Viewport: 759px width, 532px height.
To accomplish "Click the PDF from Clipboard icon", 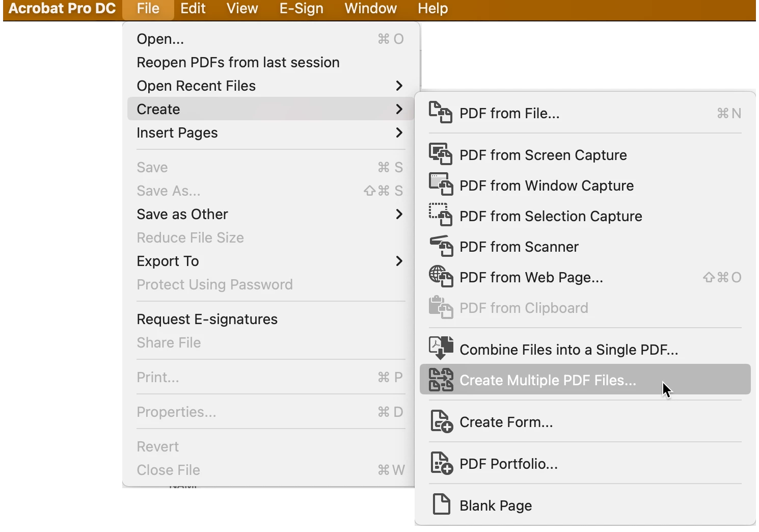I will pos(441,307).
